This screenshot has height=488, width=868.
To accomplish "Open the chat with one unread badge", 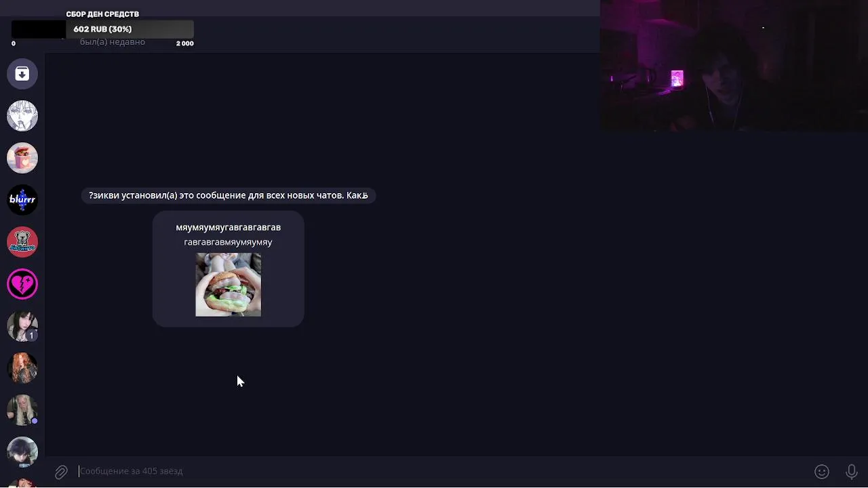I will click(x=22, y=326).
